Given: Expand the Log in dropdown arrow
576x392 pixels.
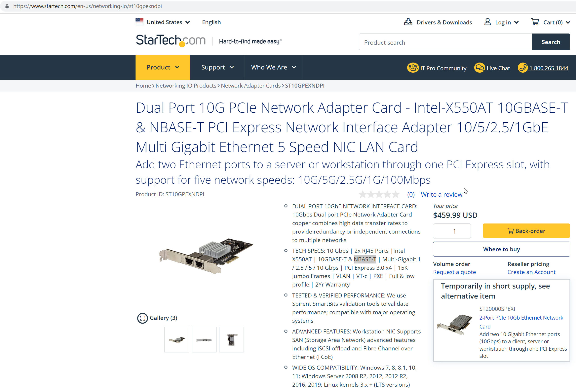Looking at the screenshot, I should point(516,22).
